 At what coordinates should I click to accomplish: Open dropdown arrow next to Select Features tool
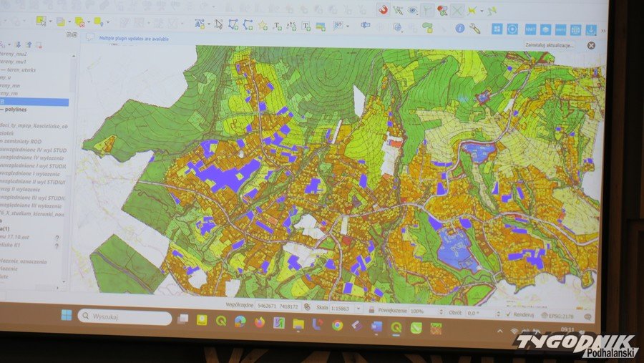(x=50, y=21)
